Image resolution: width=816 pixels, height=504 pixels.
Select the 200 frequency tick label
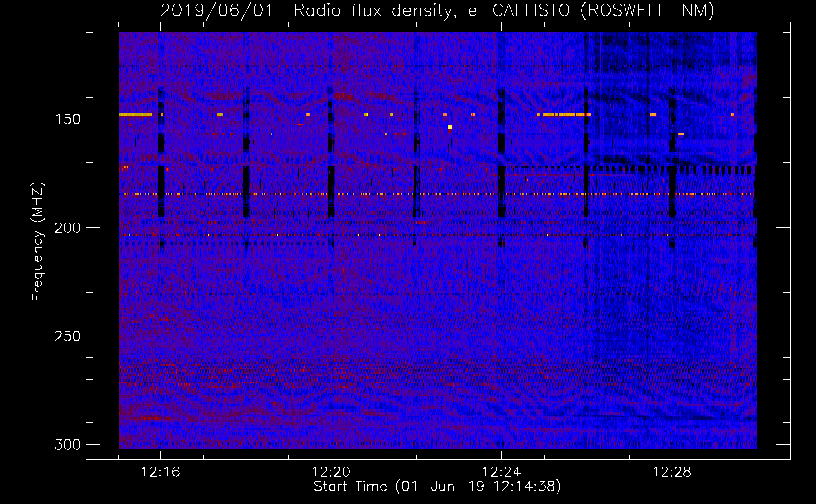68,228
